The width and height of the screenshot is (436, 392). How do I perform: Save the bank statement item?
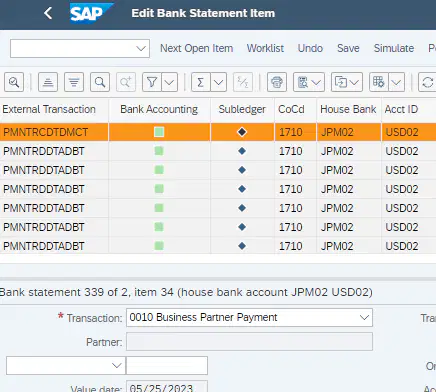[348, 48]
